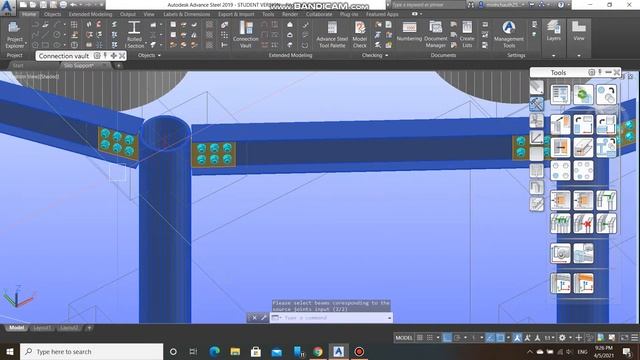
Task: Switch to the Layout1 tab
Action: (x=42, y=328)
